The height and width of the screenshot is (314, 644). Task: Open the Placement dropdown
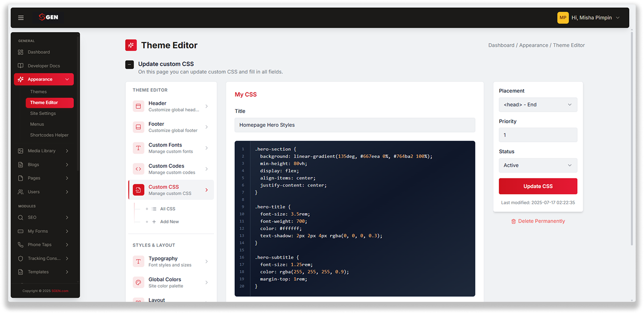(x=538, y=105)
